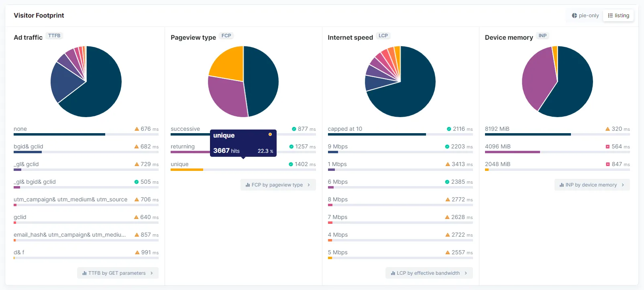This screenshot has height=290, width=644.
Task: Click bar chart icon in LCP by effective bandwidth
Action: (x=393, y=273)
